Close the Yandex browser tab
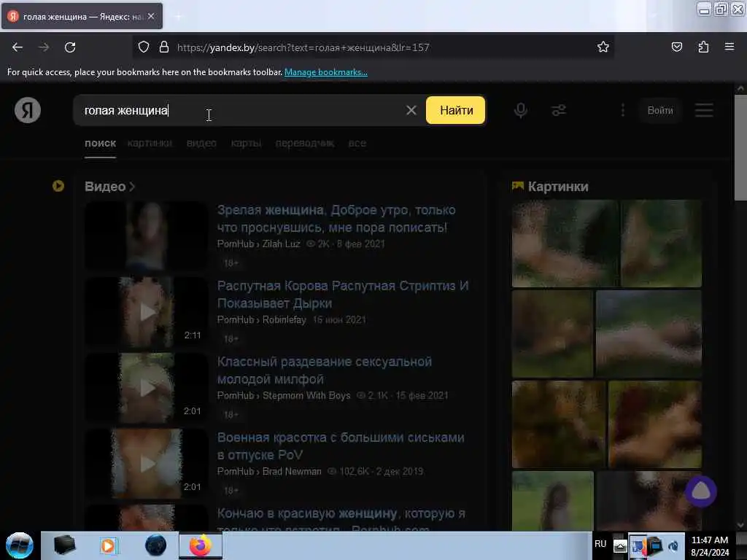The image size is (747, 560). (x=151, y=16)
